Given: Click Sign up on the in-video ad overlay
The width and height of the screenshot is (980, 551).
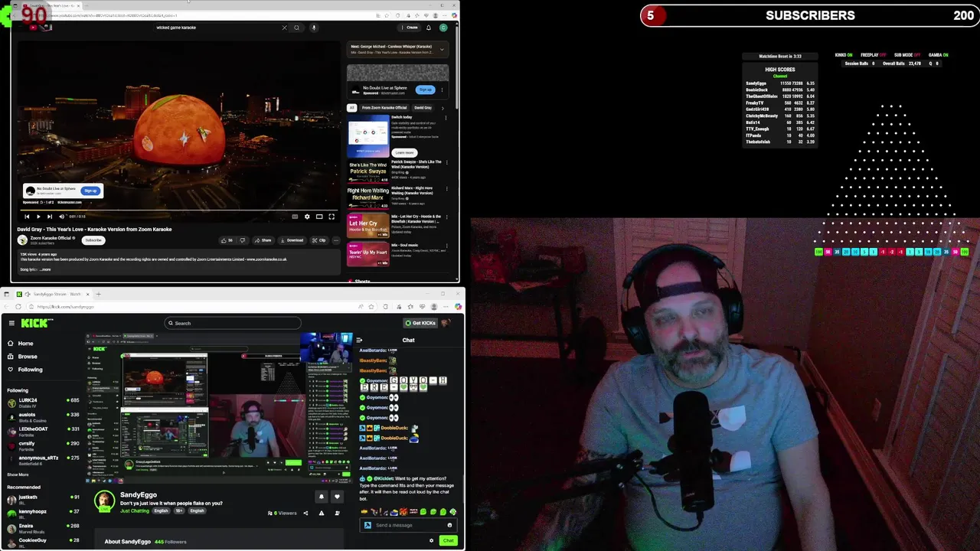Looking at the screenshot, I should (x=90, y=191).
